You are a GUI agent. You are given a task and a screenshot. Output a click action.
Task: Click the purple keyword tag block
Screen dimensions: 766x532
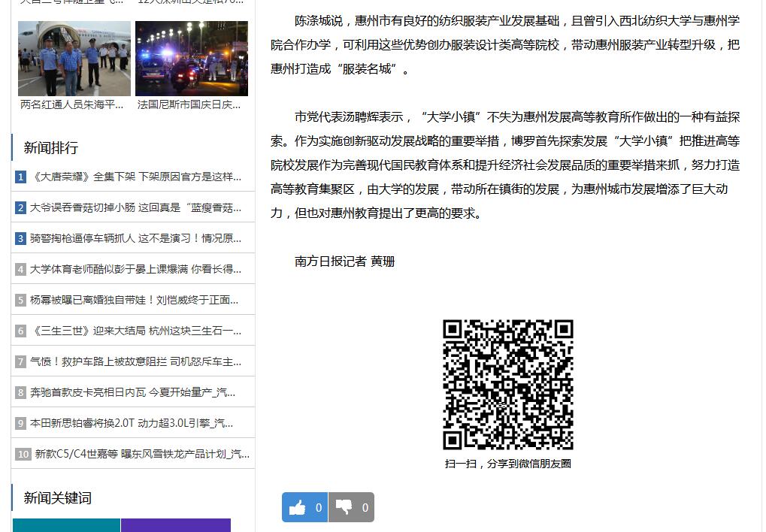(x=176, y=525)
